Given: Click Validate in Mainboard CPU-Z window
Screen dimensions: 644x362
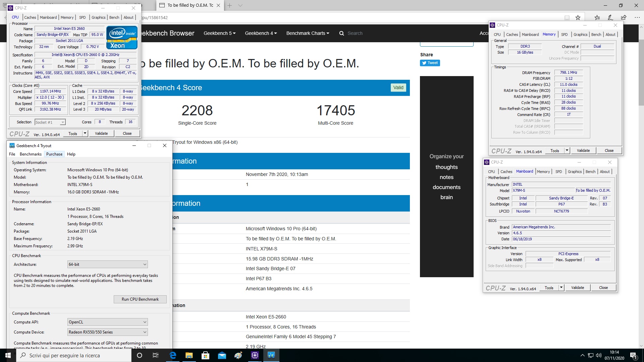Looking at the screenshot, I should coord(578,288).
